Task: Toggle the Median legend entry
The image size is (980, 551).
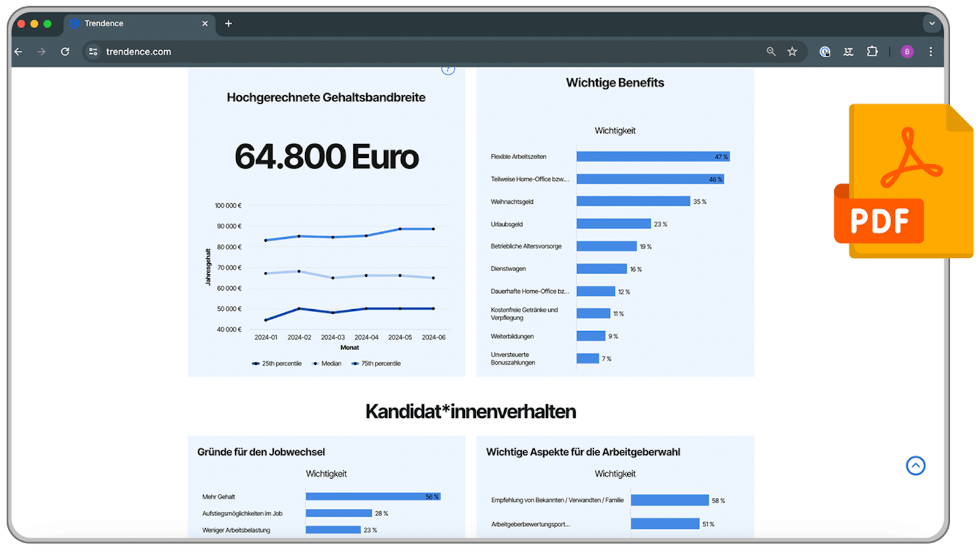Action: [x=327, y=364]
